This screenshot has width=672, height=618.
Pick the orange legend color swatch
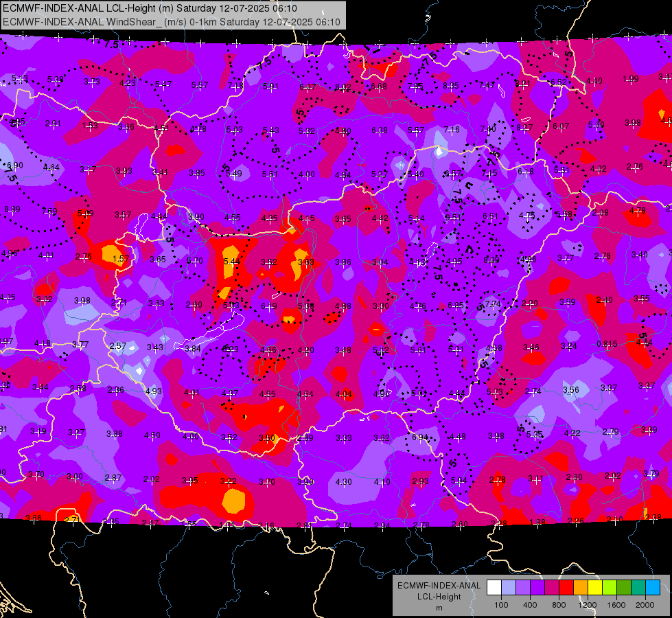coord(581,588)
